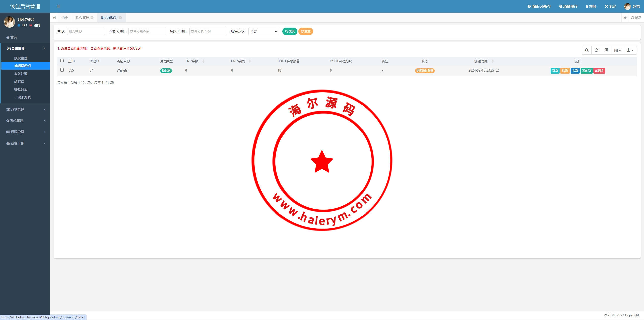This screenshot has height=320, width=644.
Task: Tick the select-all checkbox in table header
Action: [x=62, y=61]
